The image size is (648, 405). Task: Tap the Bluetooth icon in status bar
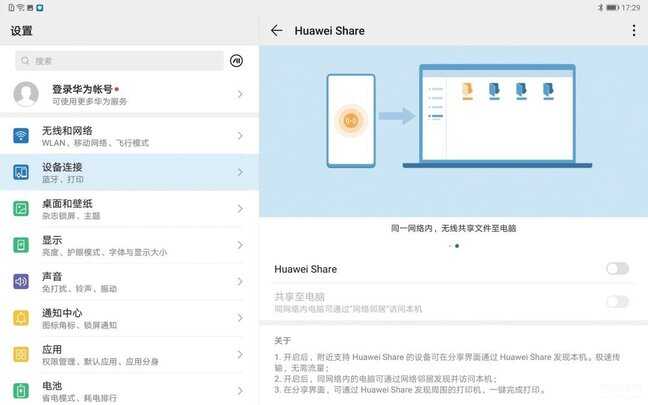point(600,7)
